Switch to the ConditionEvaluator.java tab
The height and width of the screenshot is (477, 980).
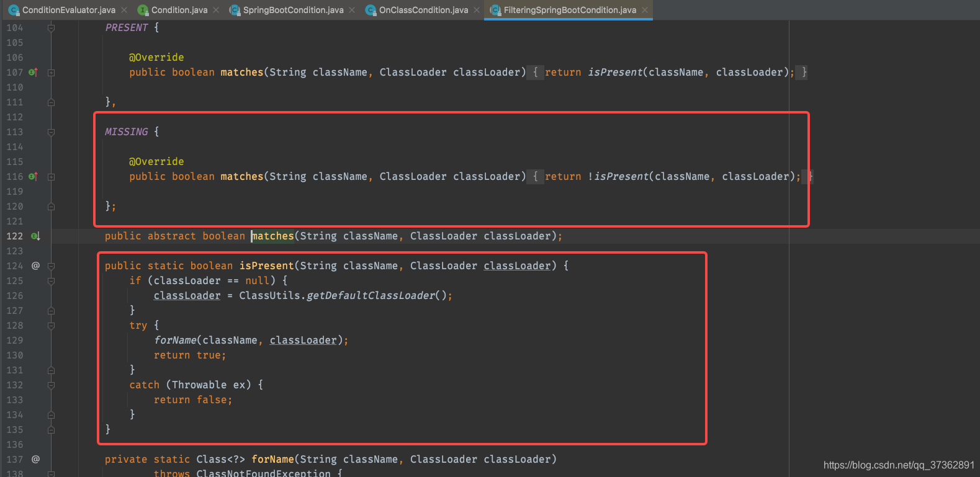click(69, 10)
